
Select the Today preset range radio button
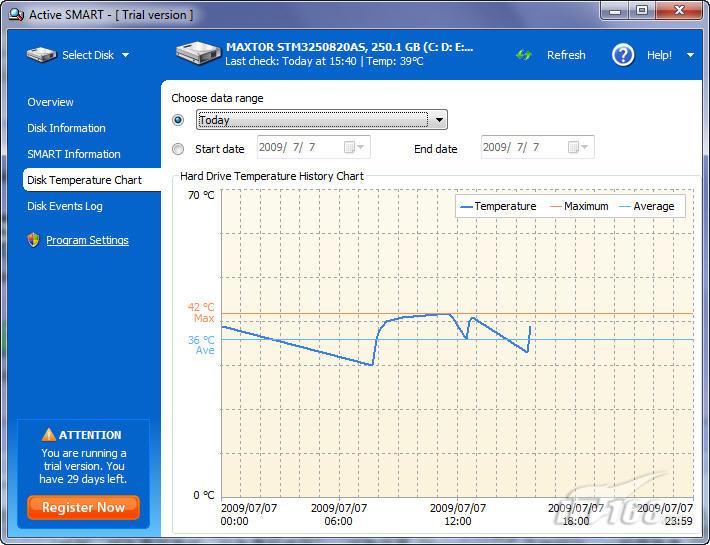[x=178, y=120]
